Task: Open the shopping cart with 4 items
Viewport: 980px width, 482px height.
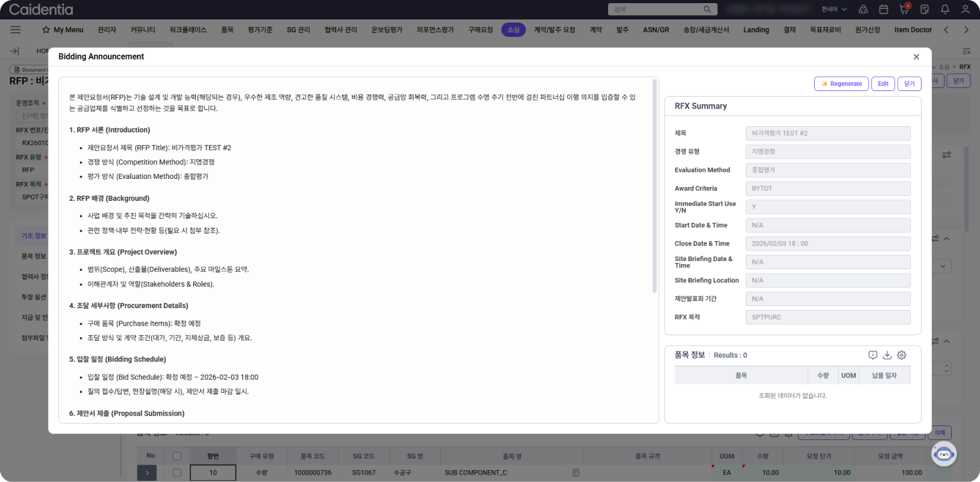Action: pyautogui.click(x=904, y=9)
